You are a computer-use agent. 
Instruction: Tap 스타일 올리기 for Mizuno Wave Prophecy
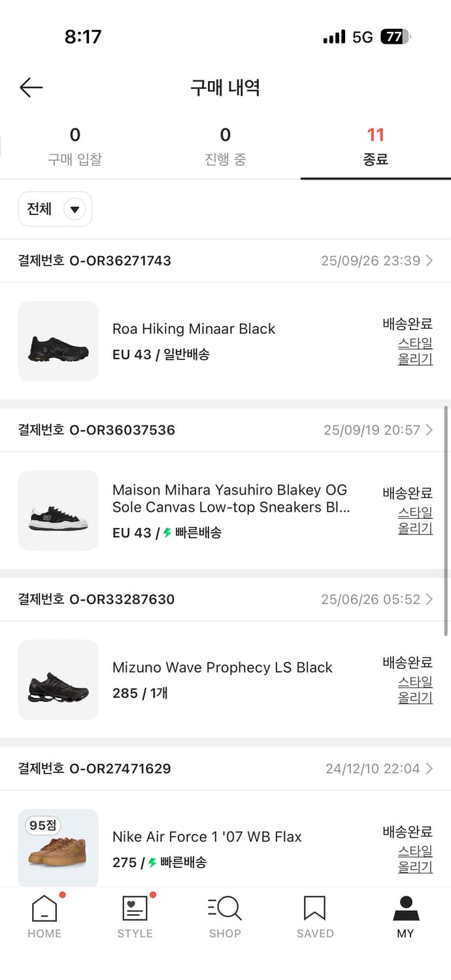(x=415, y=690)
